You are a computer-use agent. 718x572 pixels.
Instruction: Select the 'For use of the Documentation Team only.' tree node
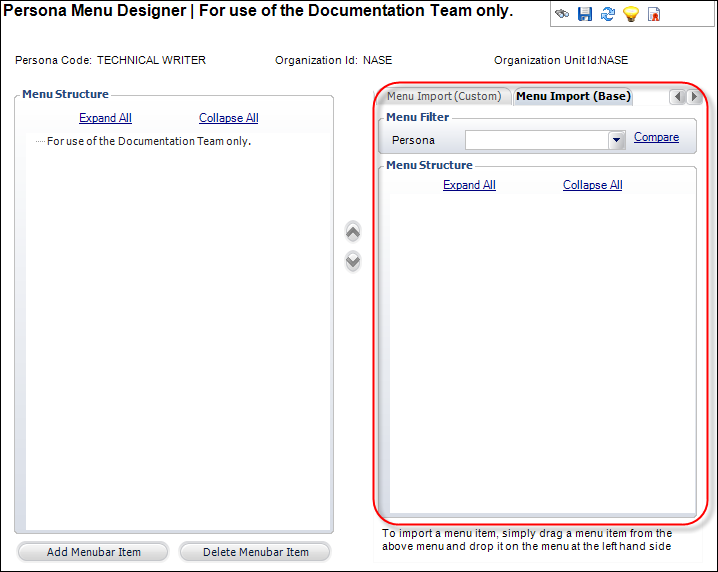click(x=149, y=141)
